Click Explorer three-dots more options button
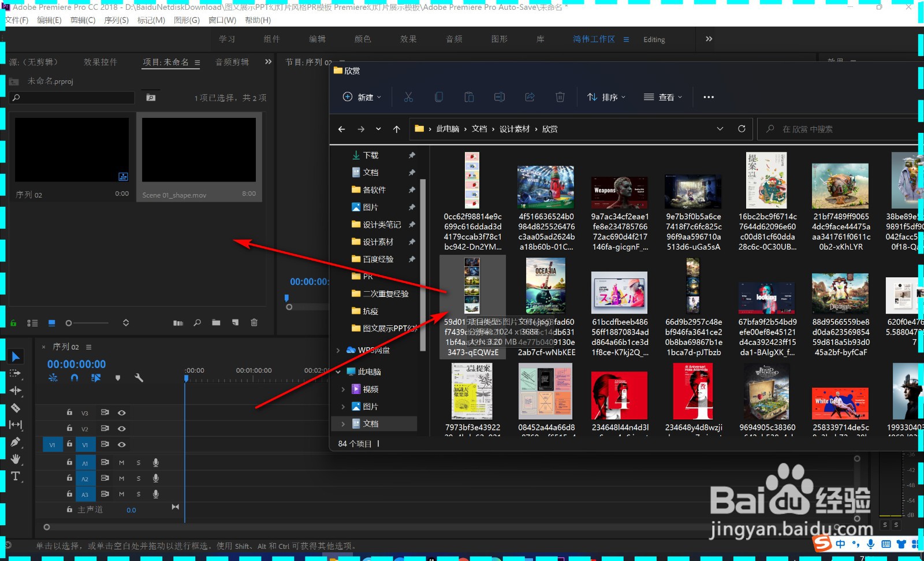The image size is (924, 561). (x=709, y=97)
